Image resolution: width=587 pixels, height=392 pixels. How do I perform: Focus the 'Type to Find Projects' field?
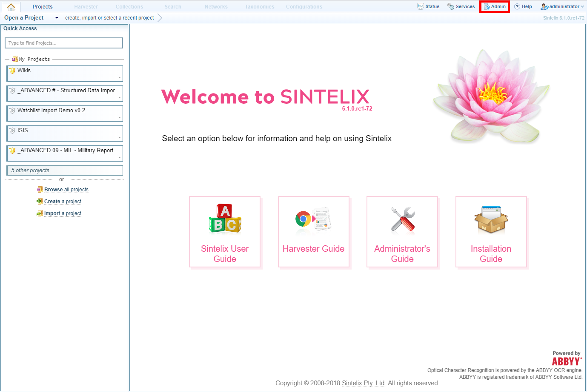click(64, 43)
